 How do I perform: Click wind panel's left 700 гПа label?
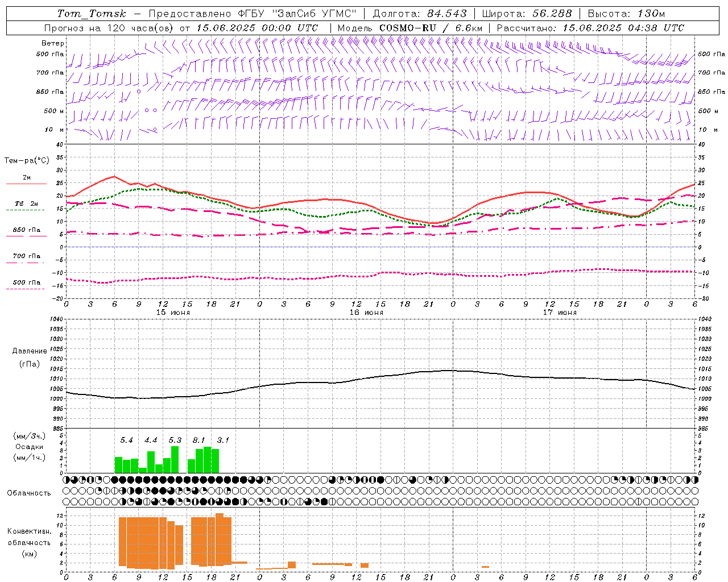coord(50,73)
